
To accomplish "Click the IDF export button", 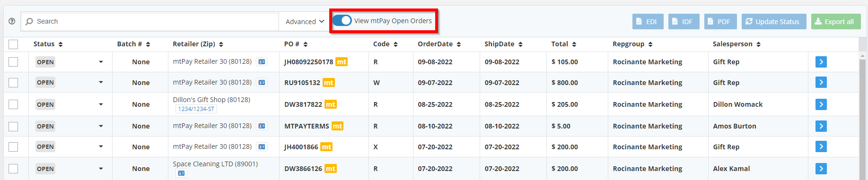I will (x=684, y=22).
